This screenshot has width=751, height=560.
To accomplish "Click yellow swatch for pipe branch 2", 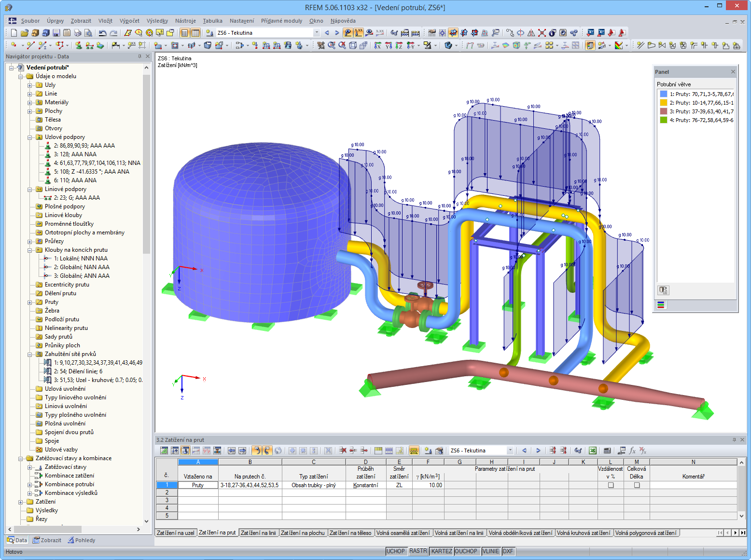I will pos(664,103).
